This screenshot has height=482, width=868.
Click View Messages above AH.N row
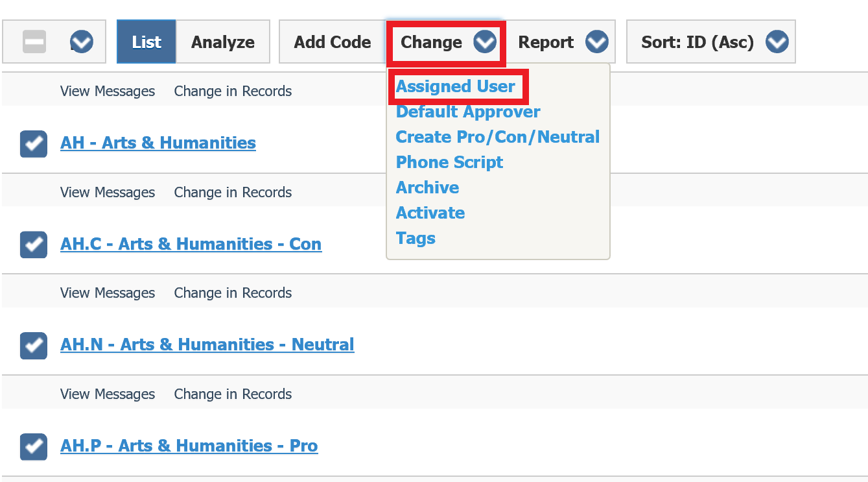pos(108,293)
